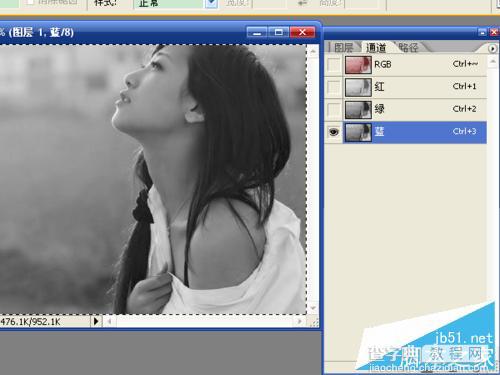The image size is (500, 375).
Task: Switch to the 图层 (Layers) tab
Action: [343, 48]
